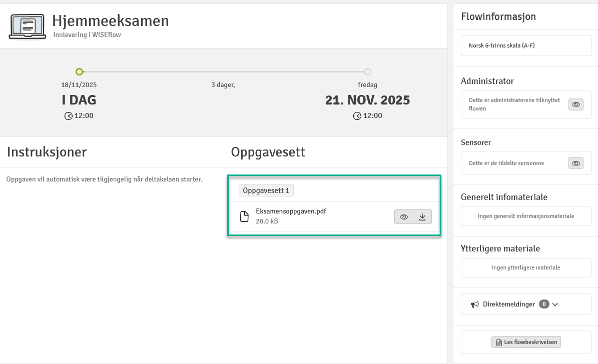The image size is (598, 364).
Task: Click the Direktemeldinger count badge
Action: point(544,304)
